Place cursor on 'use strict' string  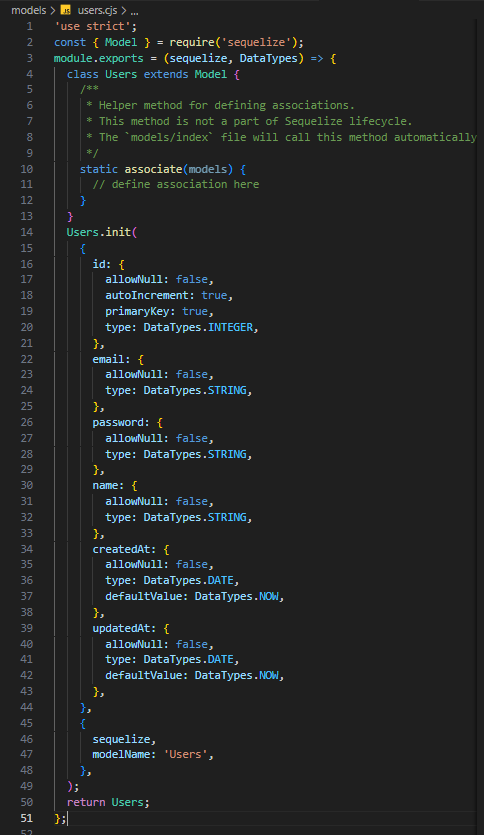(x=93, y=26)
